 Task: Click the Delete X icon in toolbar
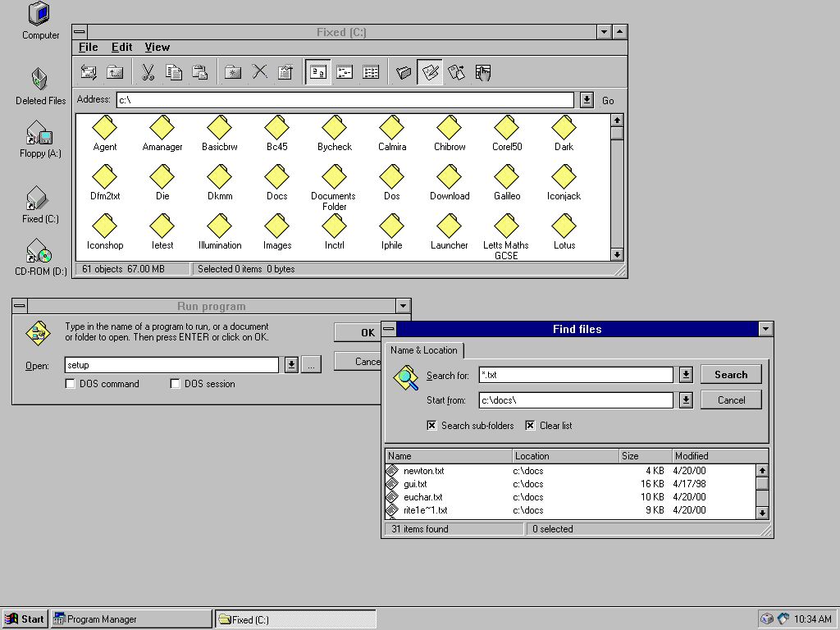259,72
